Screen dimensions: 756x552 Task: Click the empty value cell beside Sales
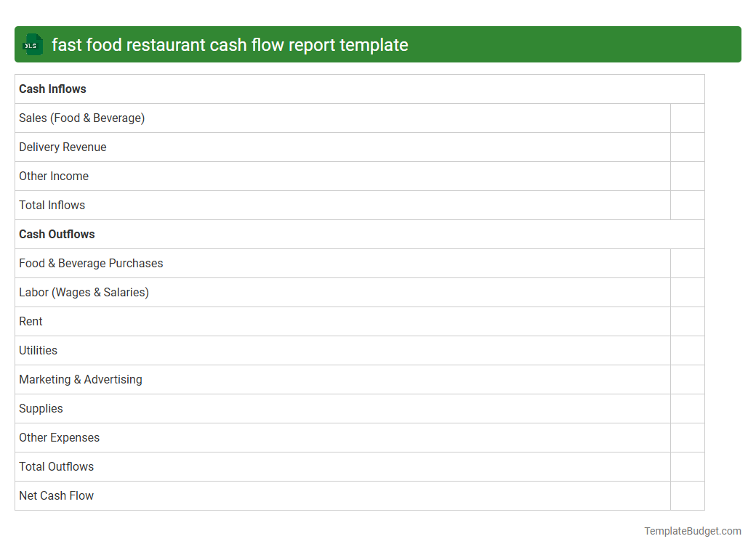click(687, 118)
